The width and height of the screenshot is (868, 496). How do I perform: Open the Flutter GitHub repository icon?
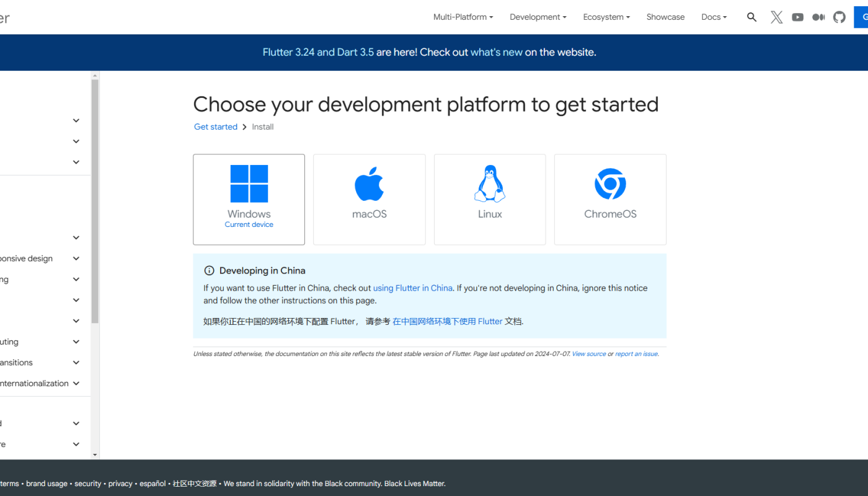click(839, 17)
